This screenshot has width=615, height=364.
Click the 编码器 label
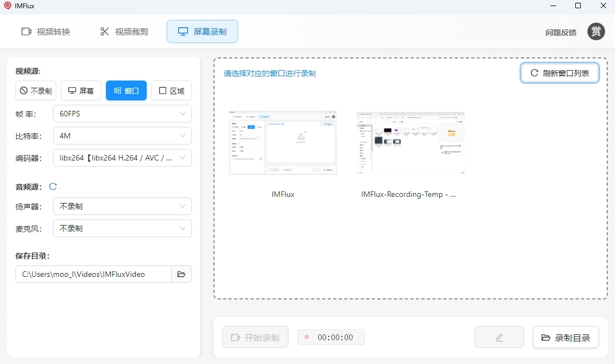tap(29, 158)
